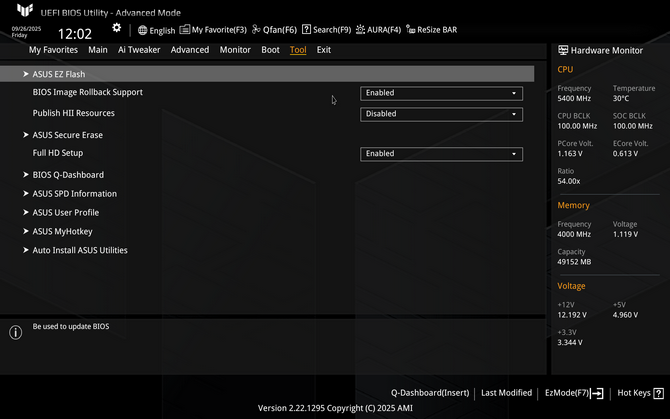Click the English language globe icon

click(142, 30)
